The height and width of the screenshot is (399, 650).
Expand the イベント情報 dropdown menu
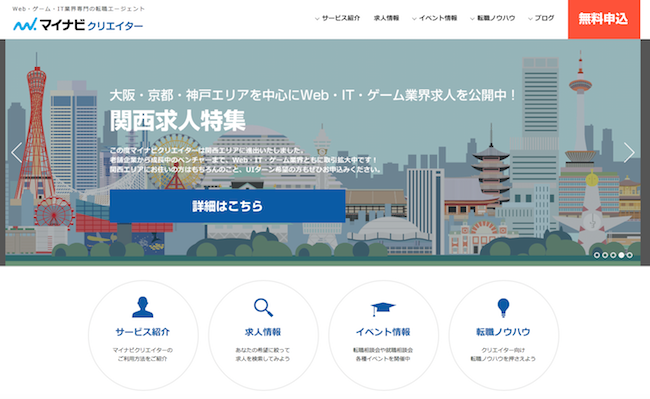coord(434,18)
